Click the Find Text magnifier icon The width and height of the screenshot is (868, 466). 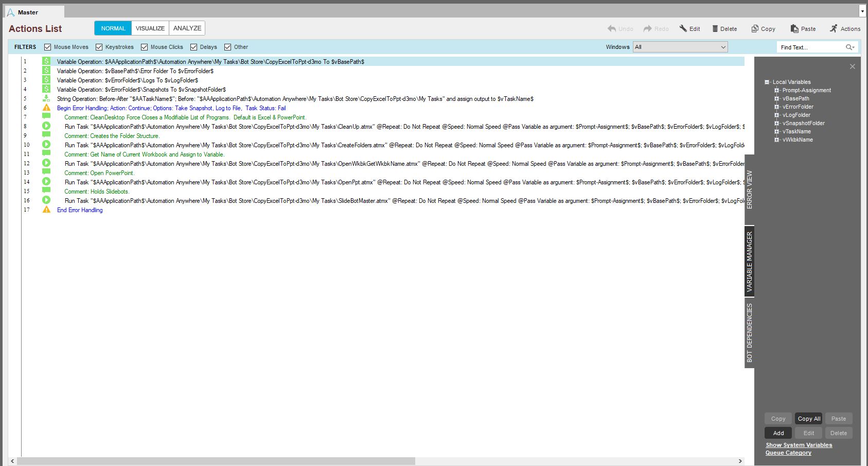(849, 47)
